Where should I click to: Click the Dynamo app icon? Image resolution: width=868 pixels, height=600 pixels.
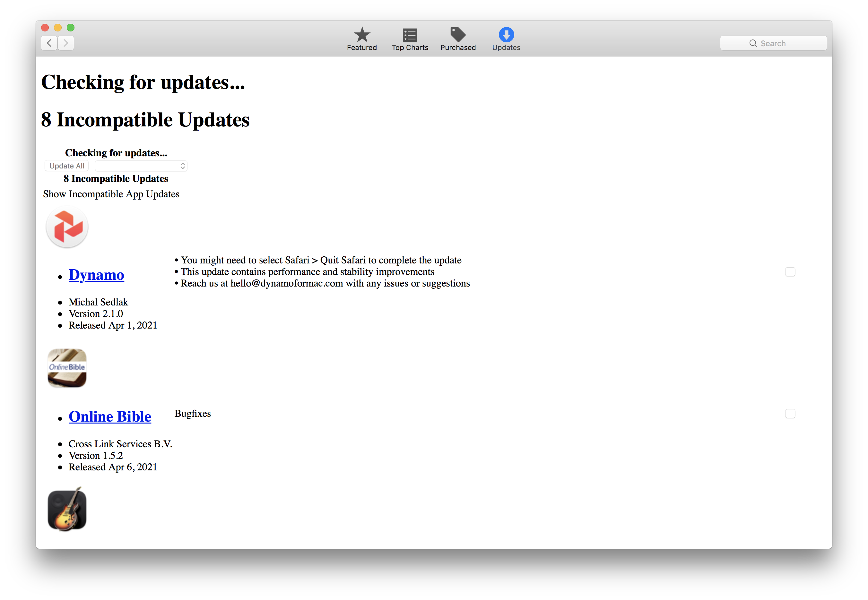66,227
